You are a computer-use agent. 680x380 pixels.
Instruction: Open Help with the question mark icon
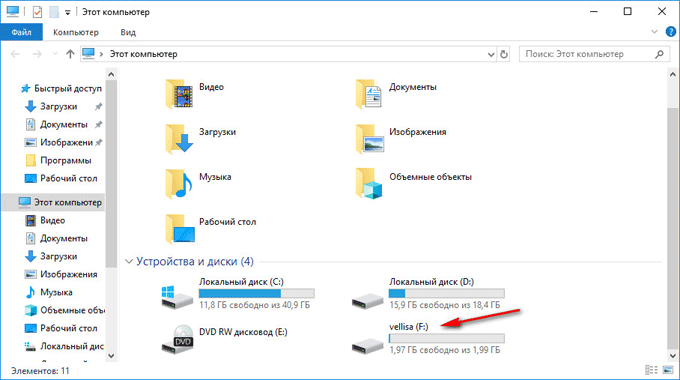pos(670,32)
